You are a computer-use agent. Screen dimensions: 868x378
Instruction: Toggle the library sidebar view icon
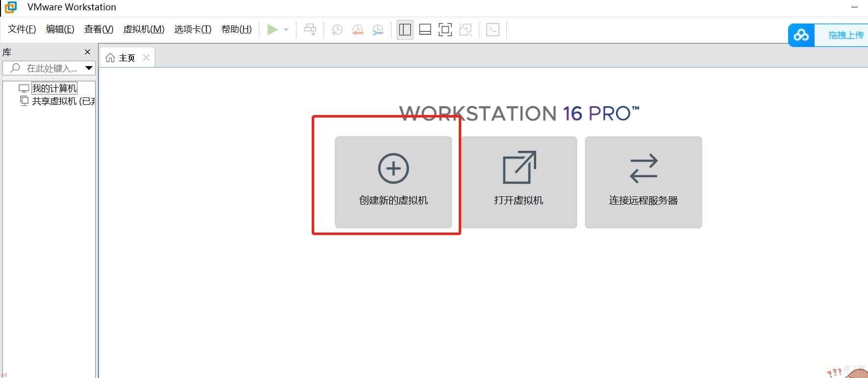(x=405, y=30)
